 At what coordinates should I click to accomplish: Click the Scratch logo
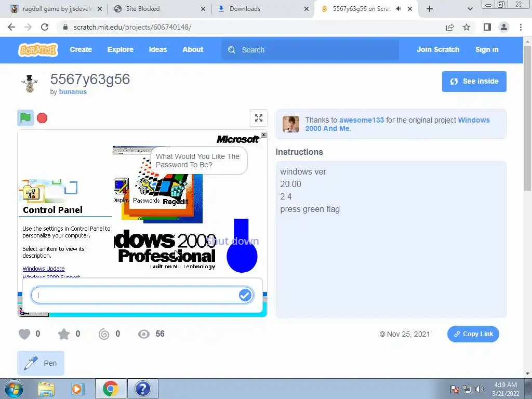38,50
